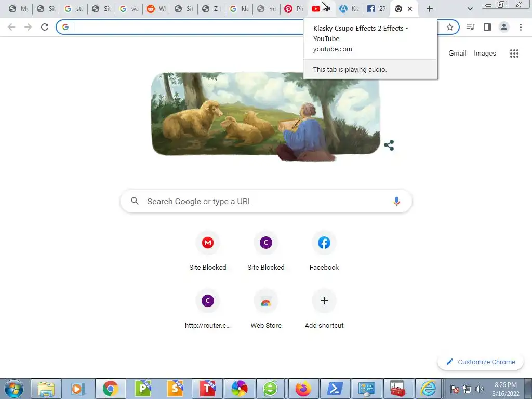The width and height of the screenshot is (532, 399).
Task: Click into the address bar
Action: coord(187,27)
